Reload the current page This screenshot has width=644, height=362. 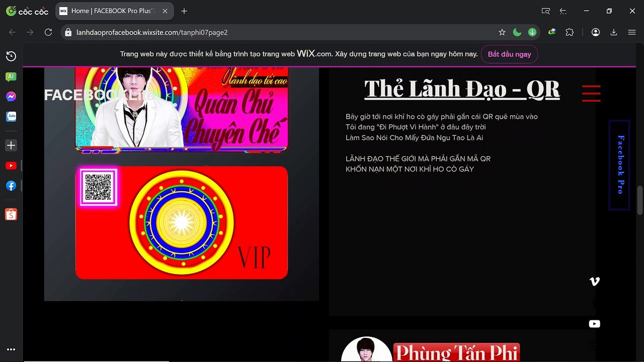pyautogui.click(x=48, y=32)
